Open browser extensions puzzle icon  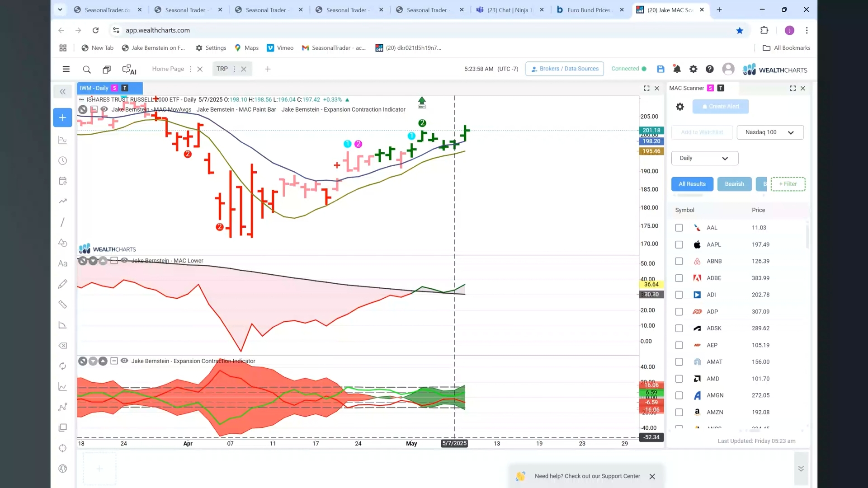point(764,30)
